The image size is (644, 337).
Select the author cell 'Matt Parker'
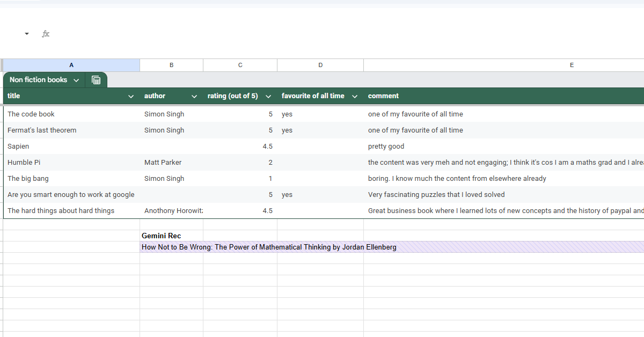coord(171,162)
